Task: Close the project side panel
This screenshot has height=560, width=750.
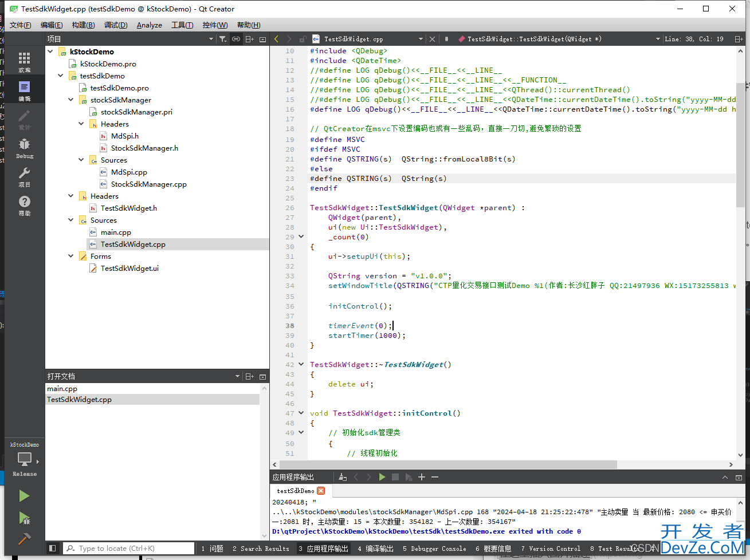Action: click(263, 39)
